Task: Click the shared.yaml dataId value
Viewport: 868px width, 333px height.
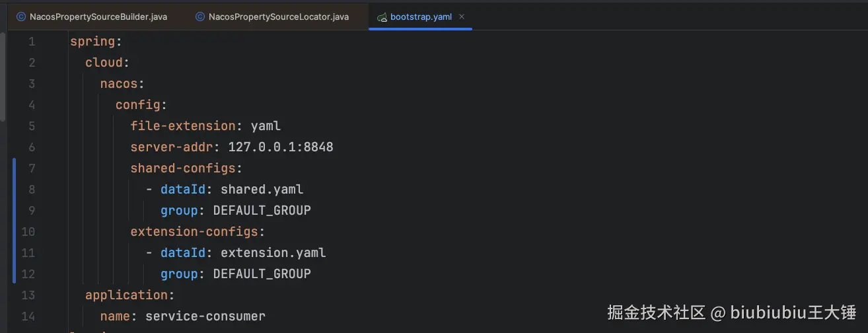Action: click(x=262, y=190)
